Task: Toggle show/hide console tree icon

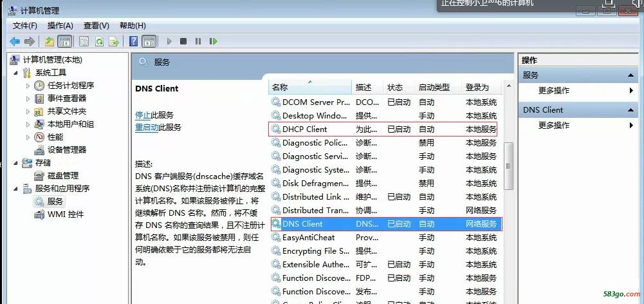Action: [x=64, y=41]
